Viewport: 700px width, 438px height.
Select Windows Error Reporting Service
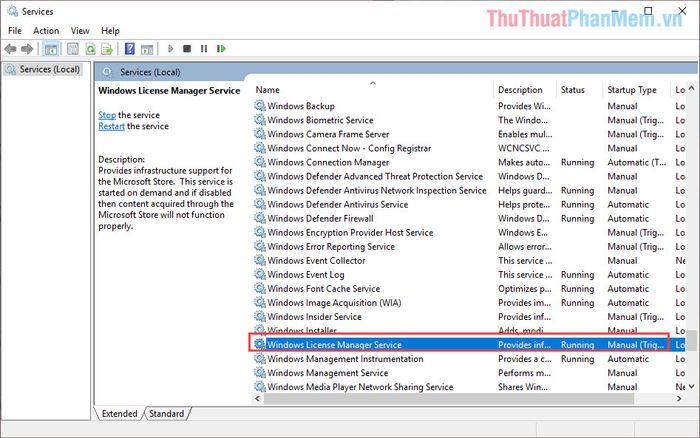pyautogui.click(x=331, y=246)
